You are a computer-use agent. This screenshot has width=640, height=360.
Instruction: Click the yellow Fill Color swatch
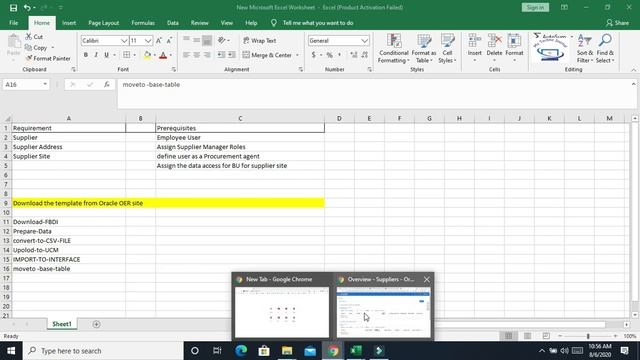147,55
